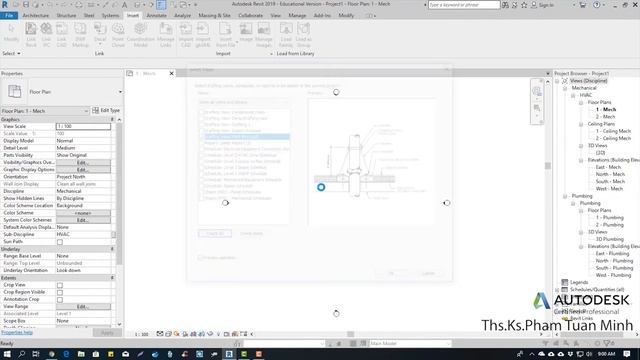This screenshot has height=360, width=640.
Task: Click Edit for View Range
Action: click(x=83, y=307)
